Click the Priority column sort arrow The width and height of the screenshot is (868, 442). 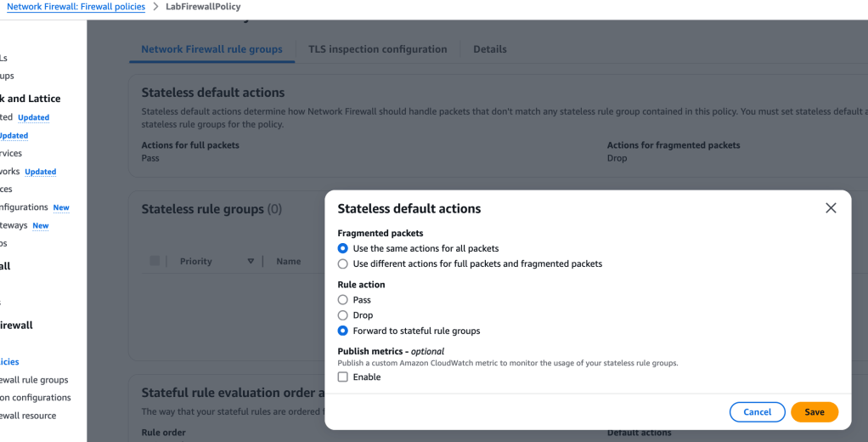(251, 262)
